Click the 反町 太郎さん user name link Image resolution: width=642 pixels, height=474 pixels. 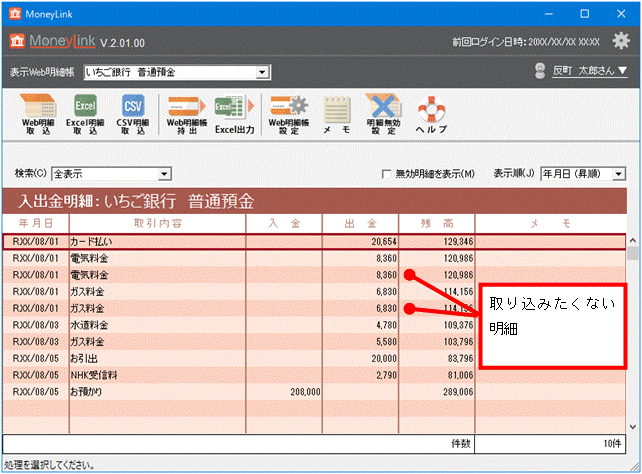click(x=583, y=70)
